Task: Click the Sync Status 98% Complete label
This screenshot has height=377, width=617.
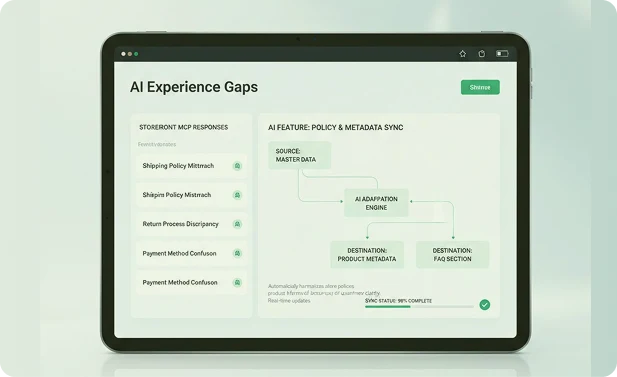Action: [x=398, y=301]
